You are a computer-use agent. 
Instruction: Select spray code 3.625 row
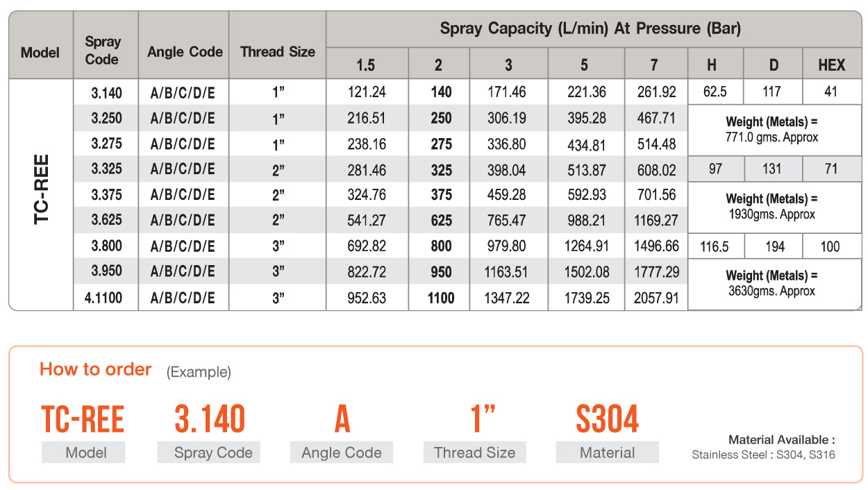(435, 221)
